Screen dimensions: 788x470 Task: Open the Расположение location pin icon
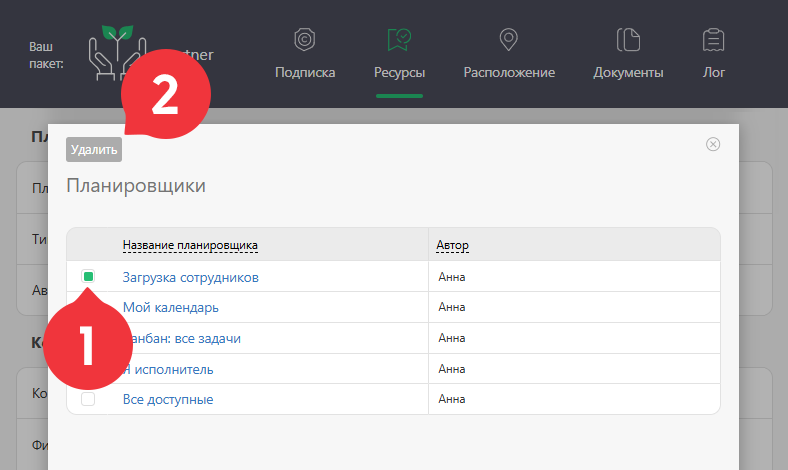click(x=508, y=40)
